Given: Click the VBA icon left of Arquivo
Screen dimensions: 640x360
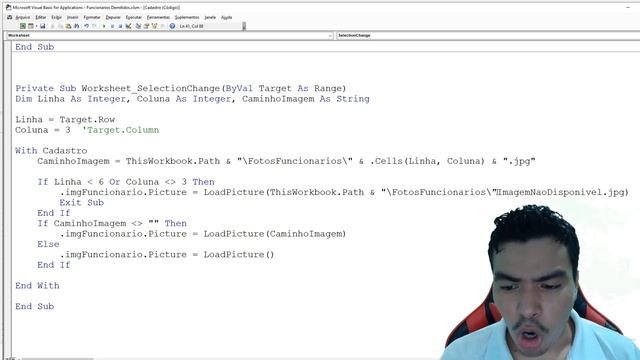Looking at the screenshot, I should pyautogui.click(x=10, y=18).
